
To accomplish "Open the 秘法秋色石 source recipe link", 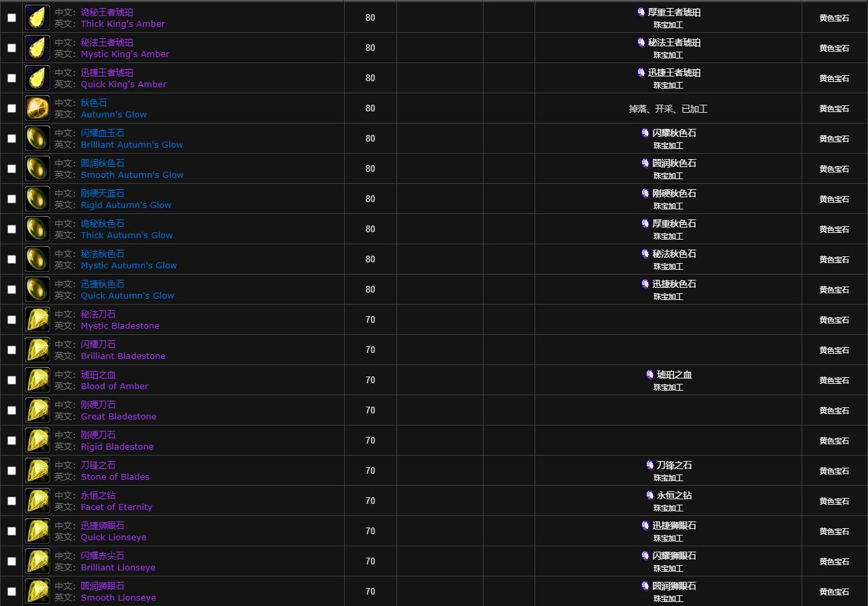I will click(674, 254).
